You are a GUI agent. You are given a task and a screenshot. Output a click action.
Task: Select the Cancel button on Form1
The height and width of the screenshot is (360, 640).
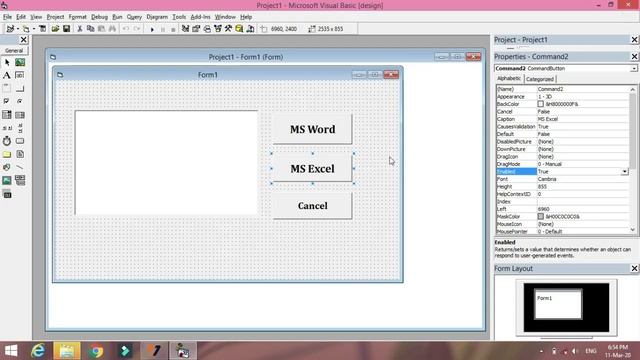click(312, 206)
